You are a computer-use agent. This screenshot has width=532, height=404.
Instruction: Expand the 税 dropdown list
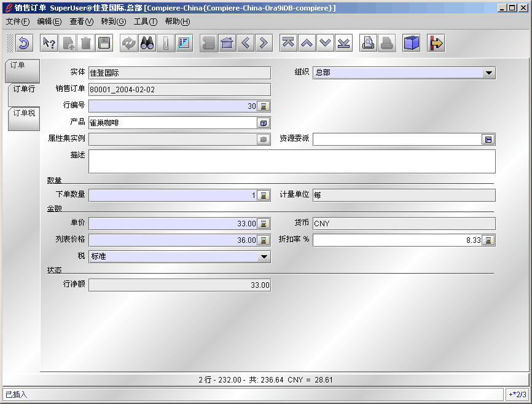[x=264, y=256]
